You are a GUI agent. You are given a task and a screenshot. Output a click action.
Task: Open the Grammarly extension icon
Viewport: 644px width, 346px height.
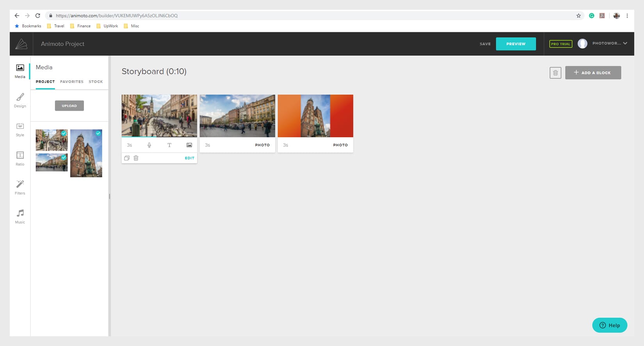(592, 16)
